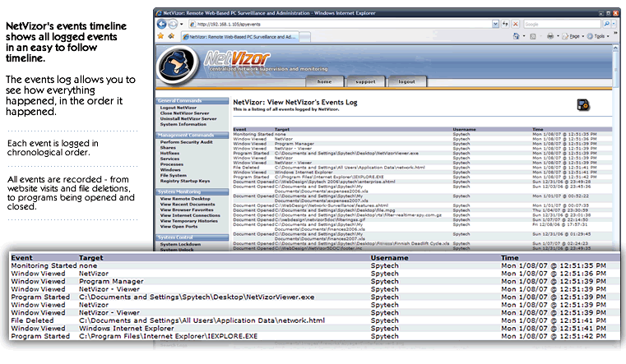Click the View Remote Desktop link
Image resolution: width=626 pixels, height=364 pixels.
[x=185, y=200]
